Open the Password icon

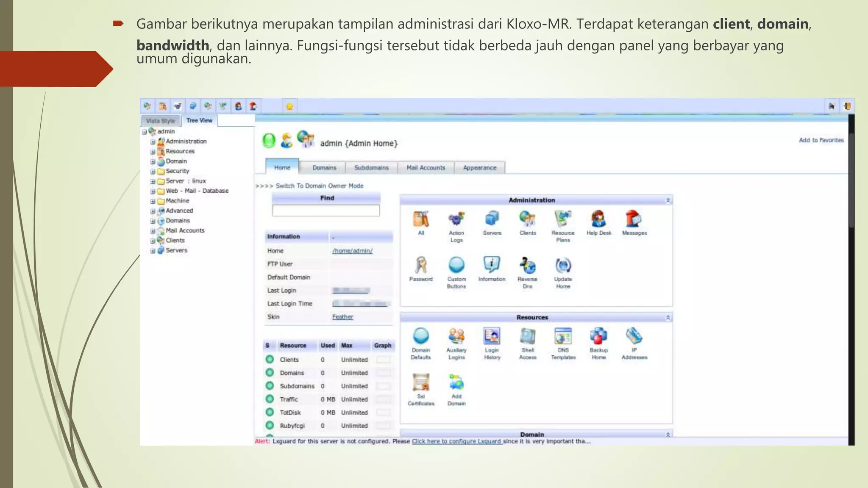click(421, 265)
